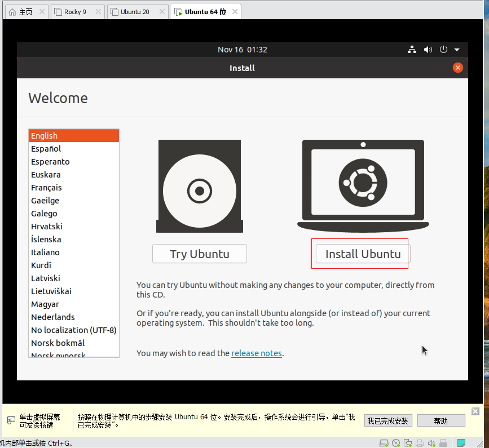489x448 pixels.
Task: Open the network status icon in Ubuntu top bar
Action: 412,50
